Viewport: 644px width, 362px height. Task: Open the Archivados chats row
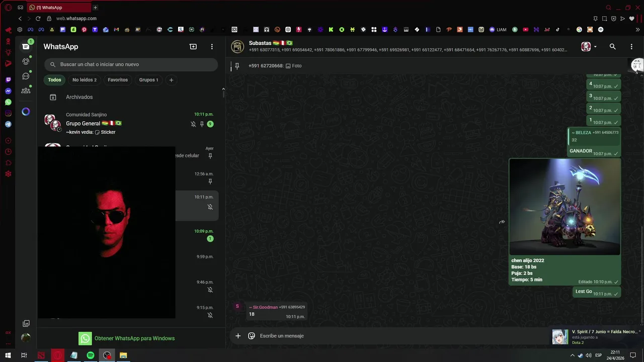(x=131, y=97)
